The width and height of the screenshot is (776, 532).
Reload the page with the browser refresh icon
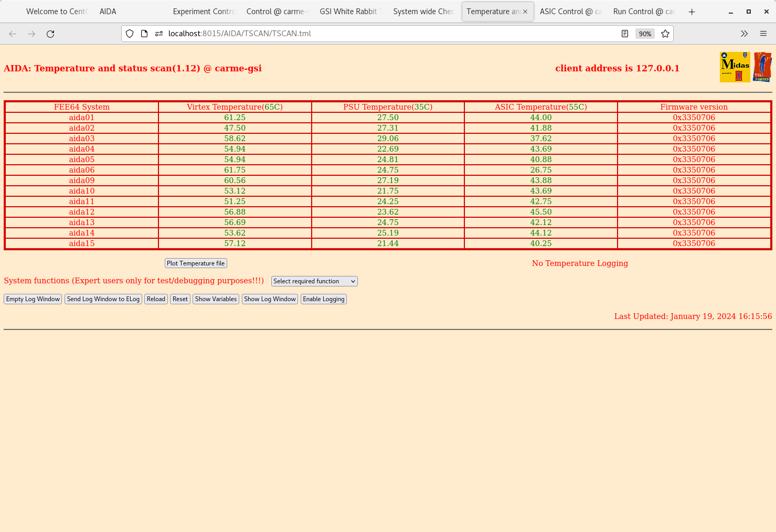click(x=50, y=34)
